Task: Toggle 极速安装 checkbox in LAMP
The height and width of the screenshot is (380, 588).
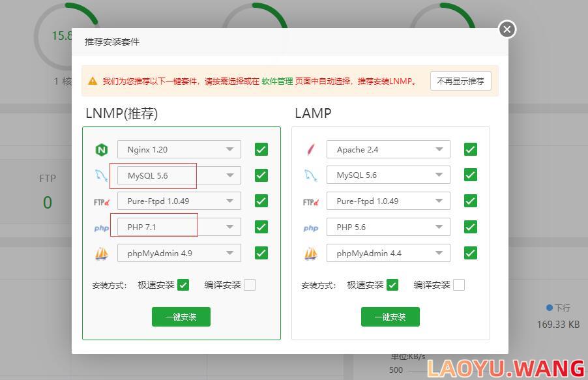Action: click(392, 285)
